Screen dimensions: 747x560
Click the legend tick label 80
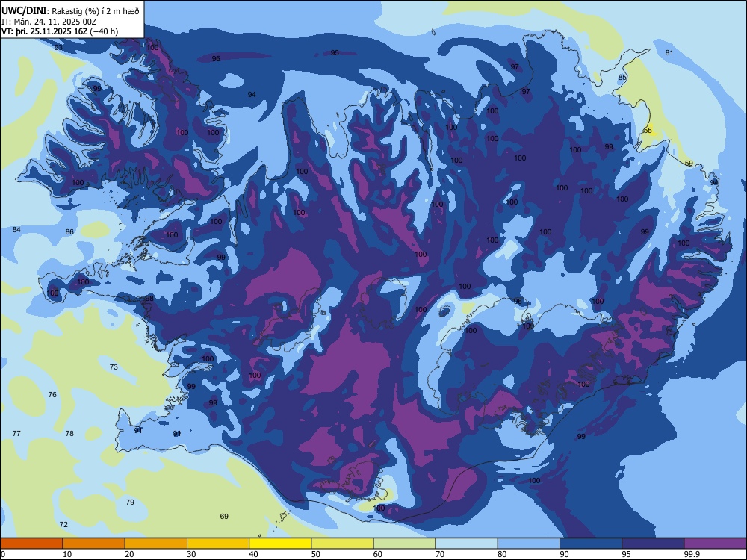pos(502,554)
